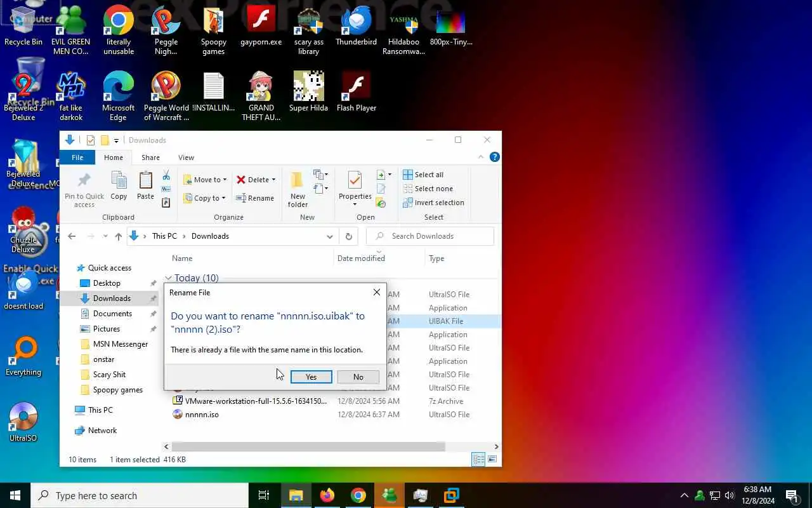The width and height of the screenshot is (812, 508).
Task: Select Desktop in navigation pane
Action: pos(107,283)
